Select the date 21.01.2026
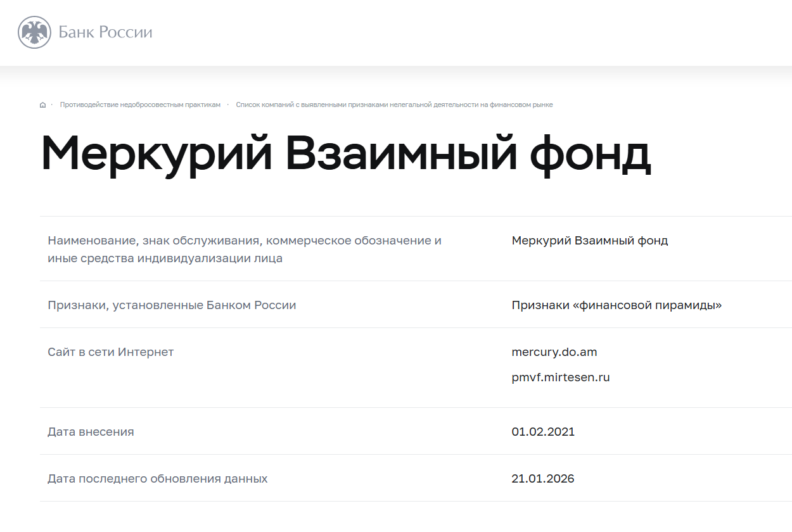The image size is (792, 532). (x=543, y=479)
